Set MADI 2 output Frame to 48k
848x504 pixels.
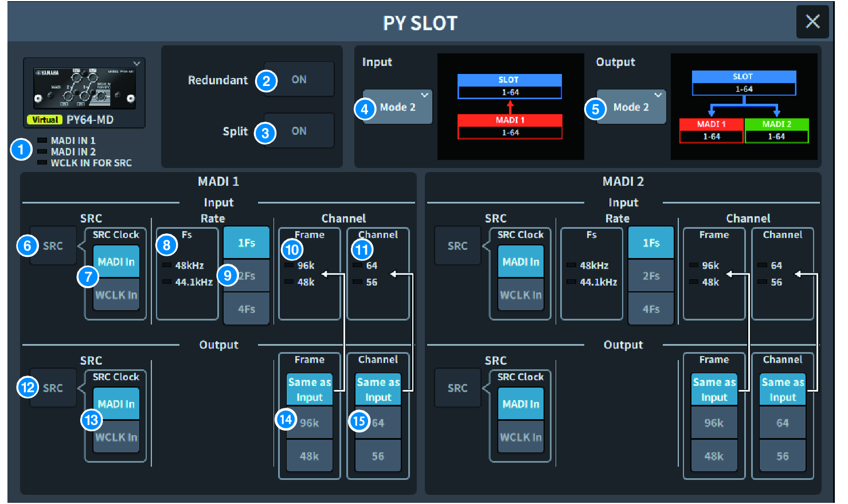[714, 456]
